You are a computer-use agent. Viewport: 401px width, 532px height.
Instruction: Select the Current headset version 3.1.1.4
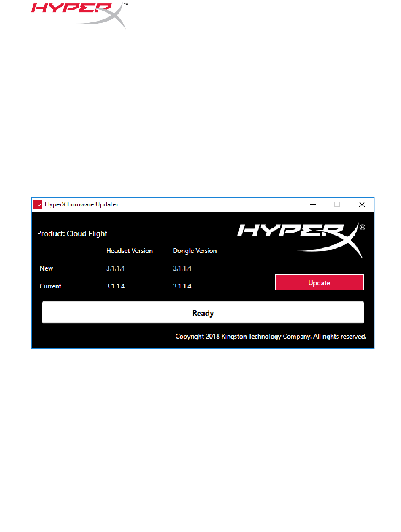click(116, 286)
